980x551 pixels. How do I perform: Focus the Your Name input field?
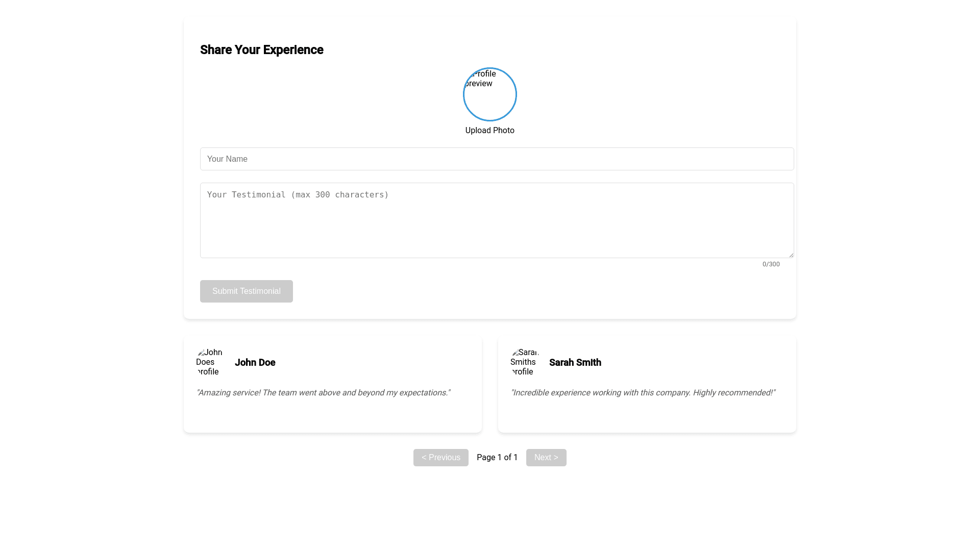497,159
